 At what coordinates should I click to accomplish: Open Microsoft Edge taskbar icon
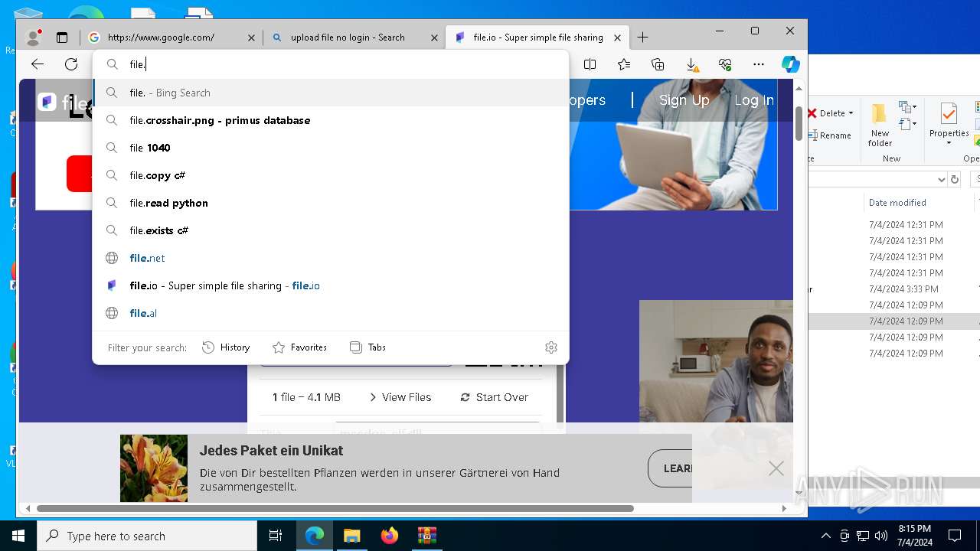(x=315, y=536)
